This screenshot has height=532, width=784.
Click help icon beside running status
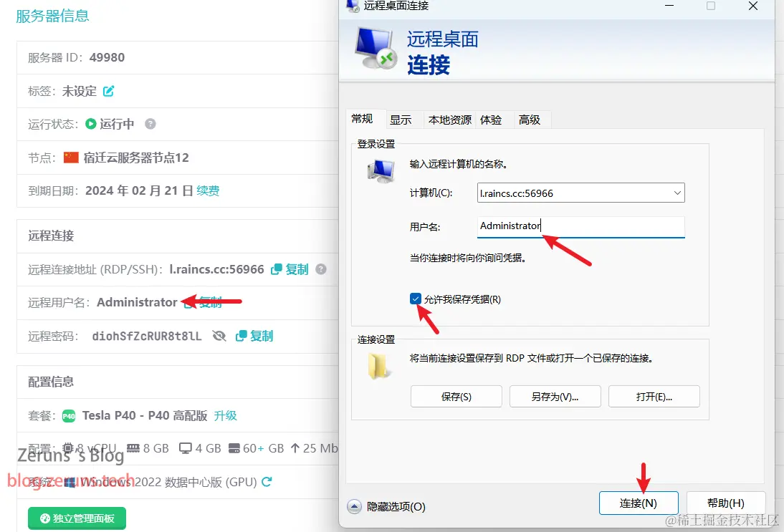click(x=150, y=124)
